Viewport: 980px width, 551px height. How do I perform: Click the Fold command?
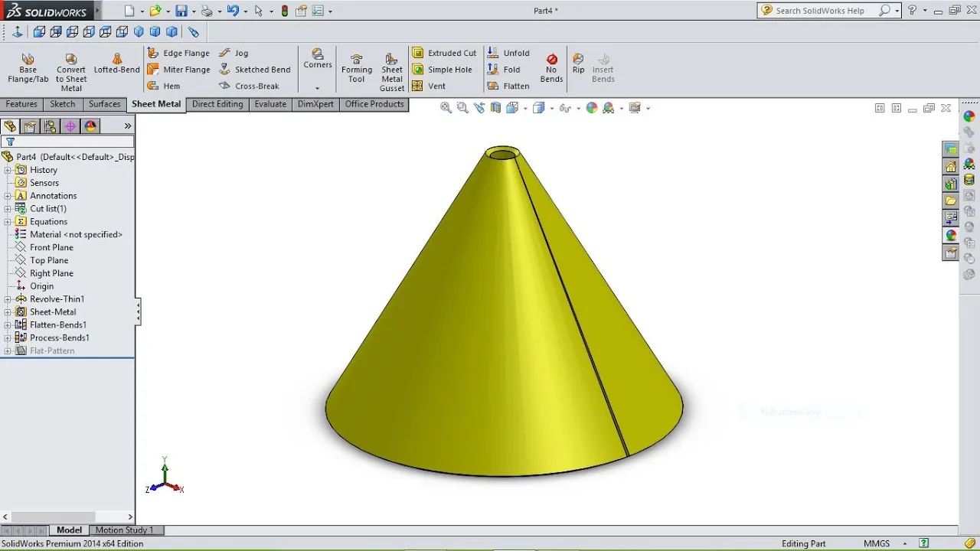(504, 70)
